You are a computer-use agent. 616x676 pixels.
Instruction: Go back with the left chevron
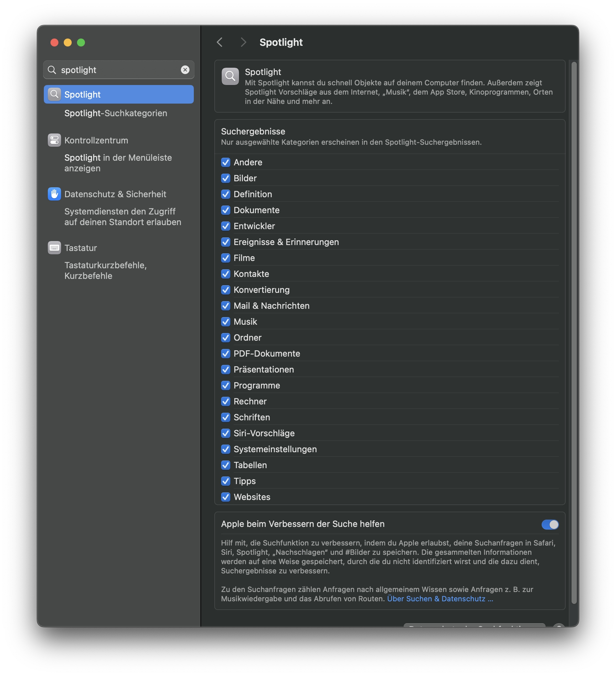click(220, 42)
